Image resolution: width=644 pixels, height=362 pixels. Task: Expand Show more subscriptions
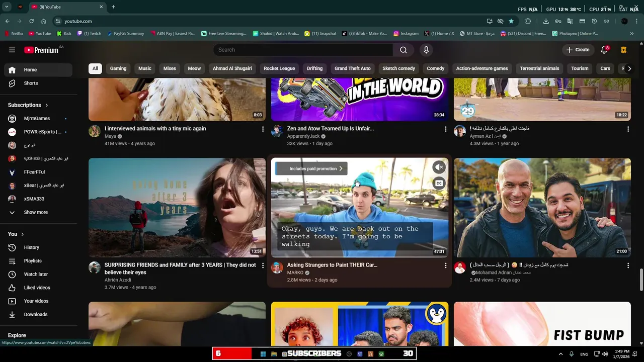click(x=38, y=212)
